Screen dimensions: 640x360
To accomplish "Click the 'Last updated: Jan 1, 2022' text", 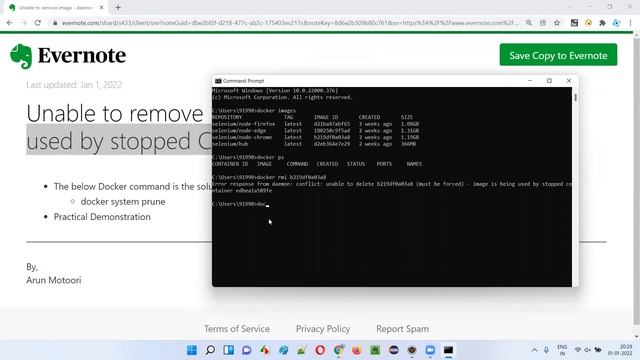I will (74, 85).
